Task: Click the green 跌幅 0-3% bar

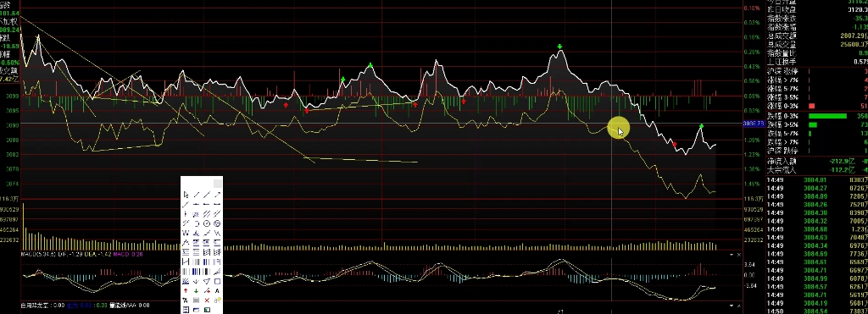Action: (827, 116)
